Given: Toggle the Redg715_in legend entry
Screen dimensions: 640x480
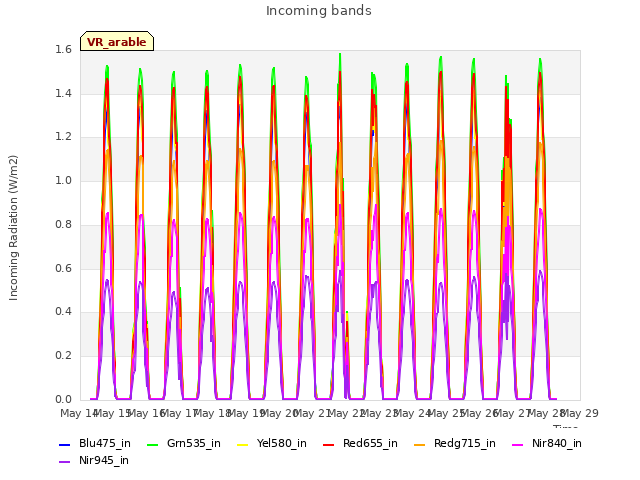Looking at the screenshot, I should [x=455, y=444].
